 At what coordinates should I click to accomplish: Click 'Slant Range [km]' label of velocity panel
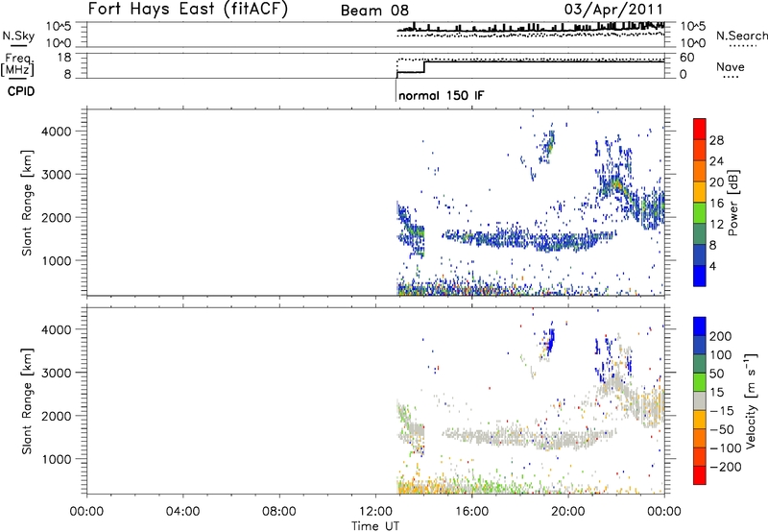point(27,401)
